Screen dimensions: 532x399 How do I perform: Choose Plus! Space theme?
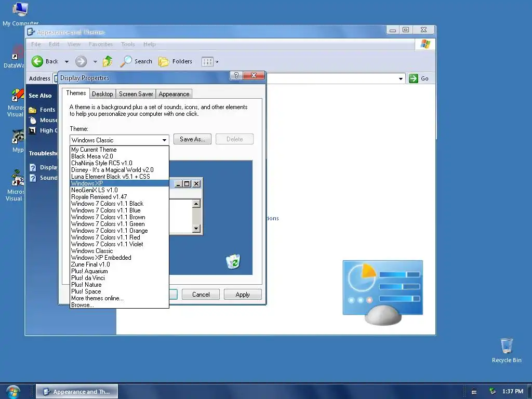[119, 291]
